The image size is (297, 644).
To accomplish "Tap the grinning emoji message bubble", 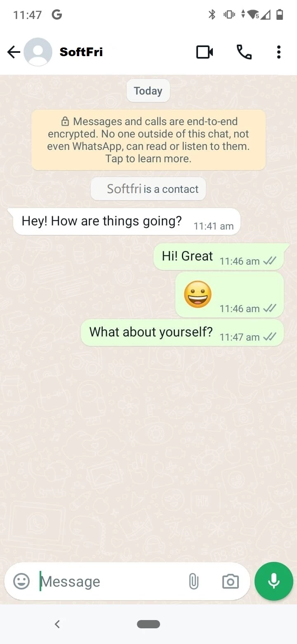I will tap(230, 294).
